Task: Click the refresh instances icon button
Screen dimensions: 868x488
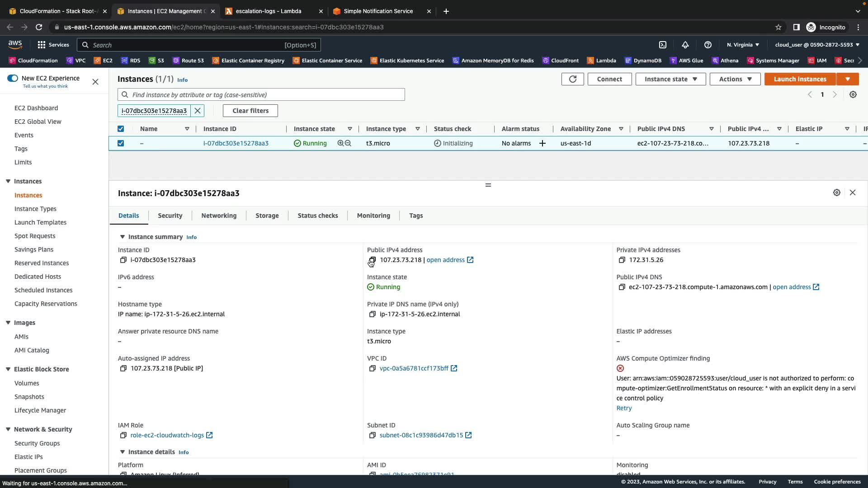Action: (x=572, y=79)
